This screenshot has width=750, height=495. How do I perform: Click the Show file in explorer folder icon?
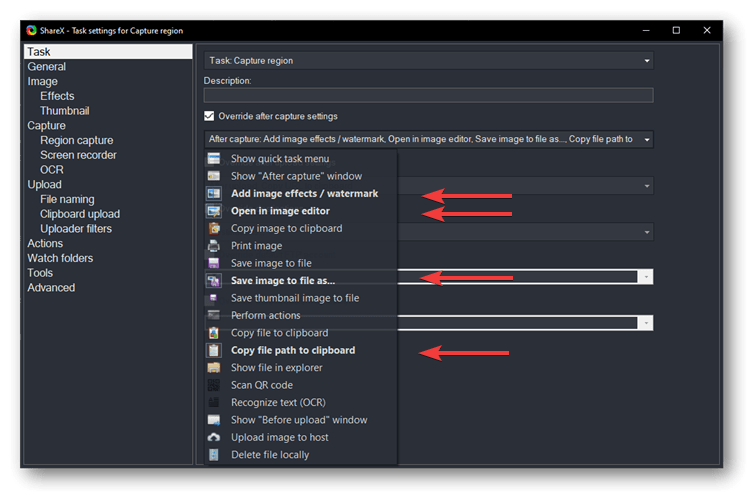(214, 367)
